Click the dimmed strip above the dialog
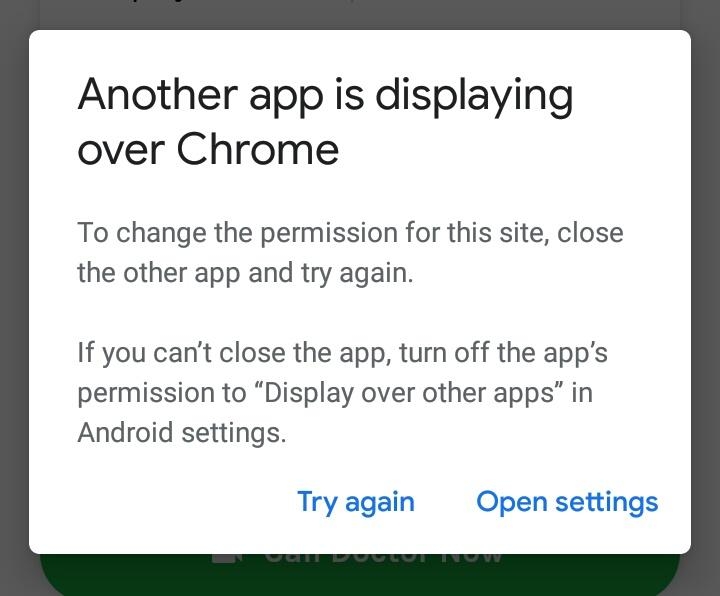Viewport: 720px width, 596px height. pyautogui.click(x=360, y=15)
